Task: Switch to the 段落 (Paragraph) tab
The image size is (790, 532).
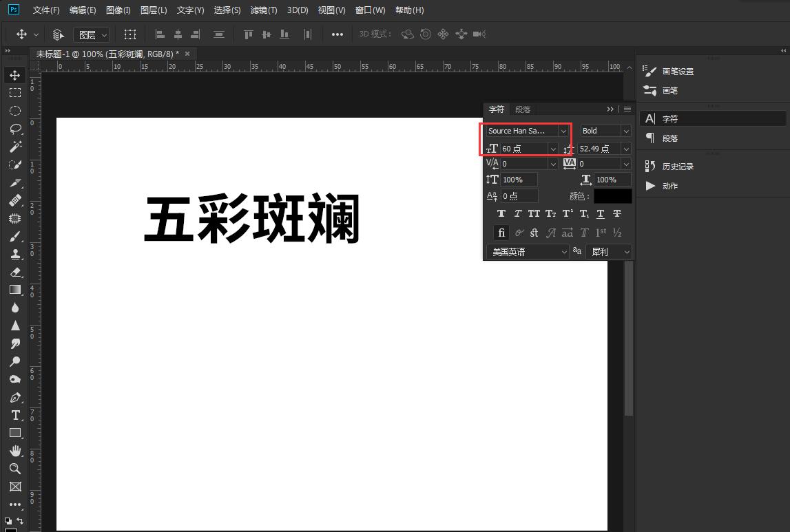Action: point(522,109)
